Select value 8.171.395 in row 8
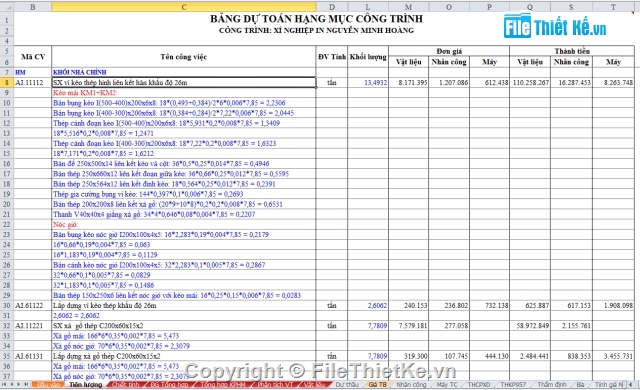Viewport: 640px width, 390px height. [408, 82]
